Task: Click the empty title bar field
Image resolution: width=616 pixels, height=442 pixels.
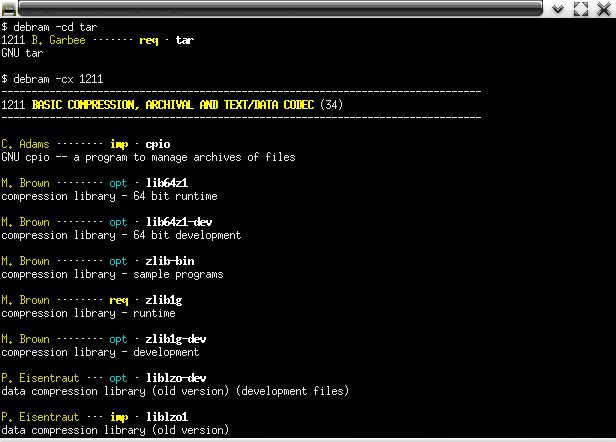Action: (x=280, y=8)
